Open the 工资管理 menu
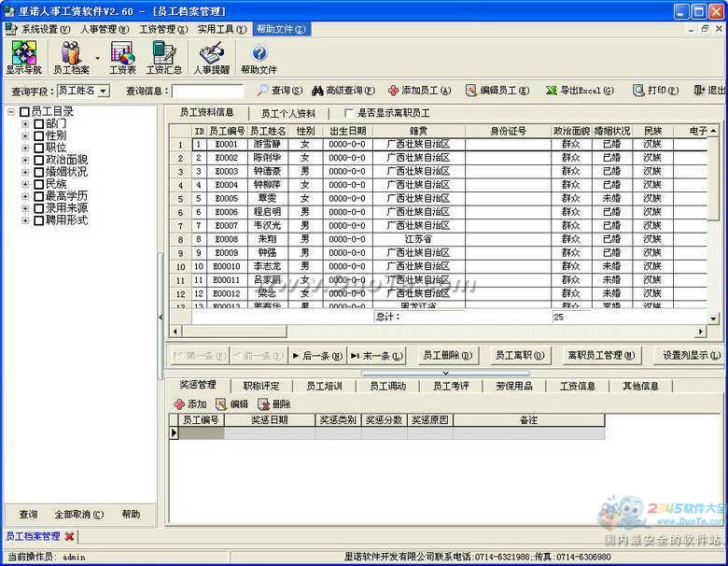The width and height of the screenshot is (728, 566). click(x=163, y=29)
